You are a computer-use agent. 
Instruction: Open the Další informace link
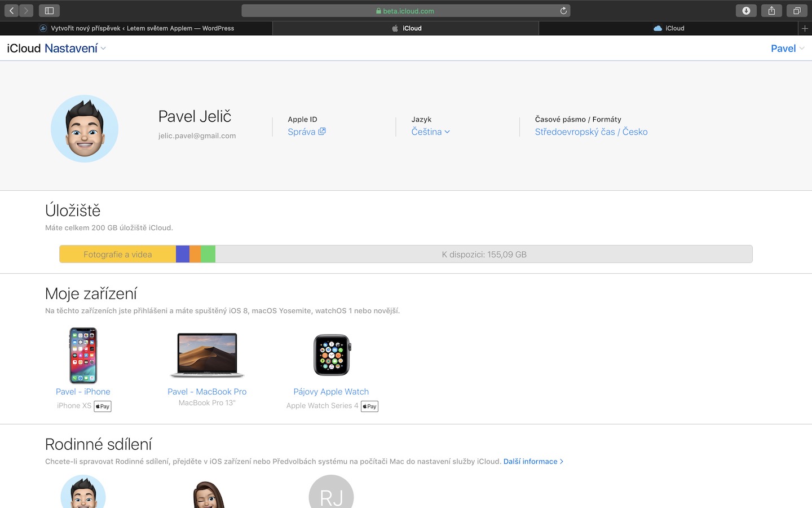point(533,462)
